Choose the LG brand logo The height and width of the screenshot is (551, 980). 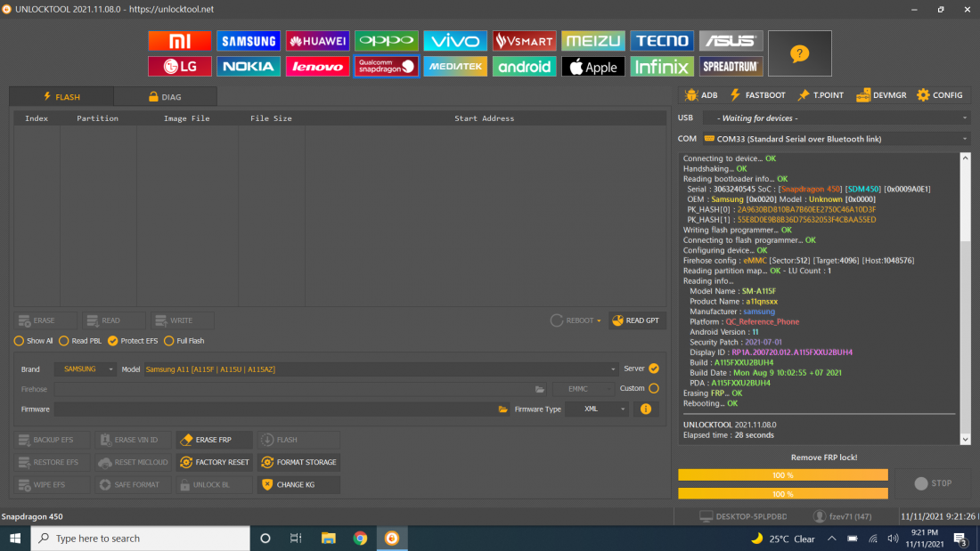pos(179,66)
